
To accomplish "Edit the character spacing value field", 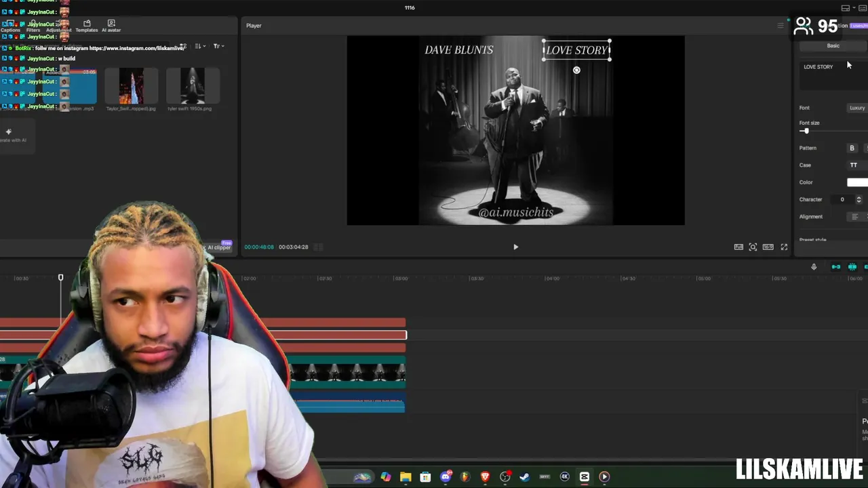I will point(843,199).
